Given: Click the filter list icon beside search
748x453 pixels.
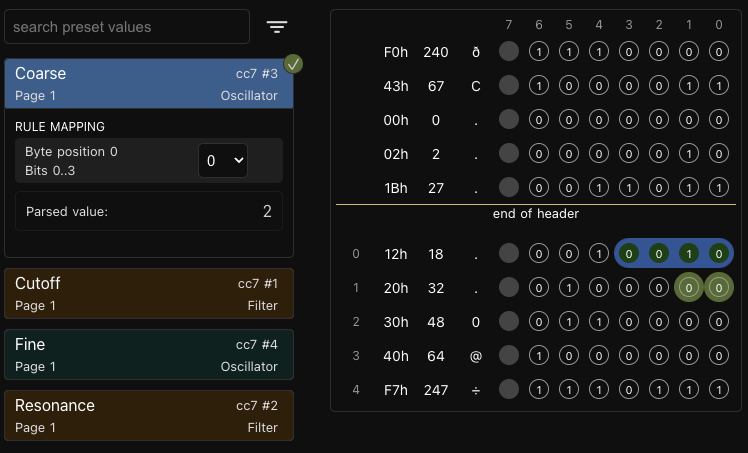Looking at the screenshot, I should tap(277, 27).
